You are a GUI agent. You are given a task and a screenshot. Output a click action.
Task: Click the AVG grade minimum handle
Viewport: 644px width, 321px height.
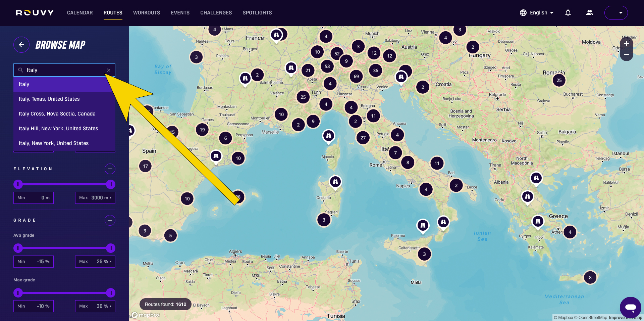coord(18,248)
